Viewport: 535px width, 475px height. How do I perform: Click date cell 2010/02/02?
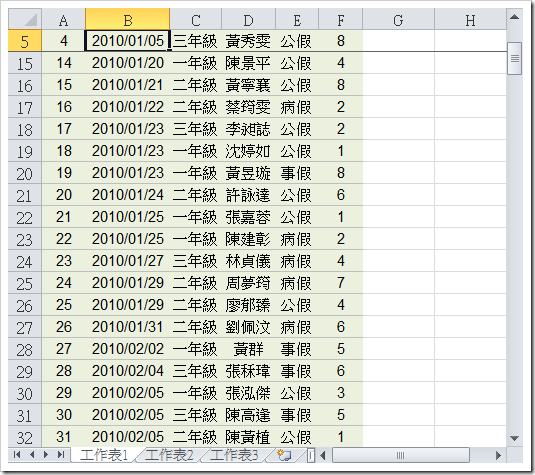tap(128, 349)
